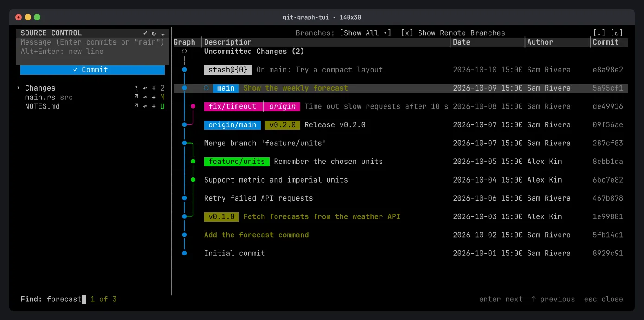
Task: Discard changes for NOTES.md
Action: tap(145, 106)
